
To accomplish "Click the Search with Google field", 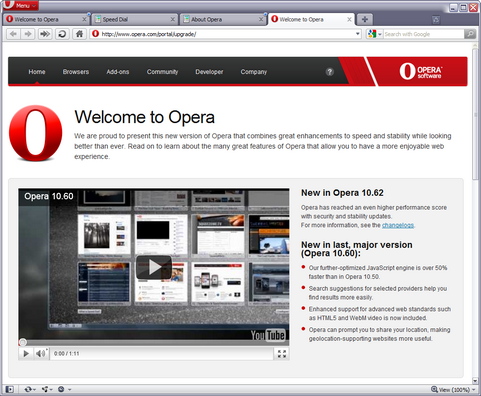I will [x=423, y=34].
